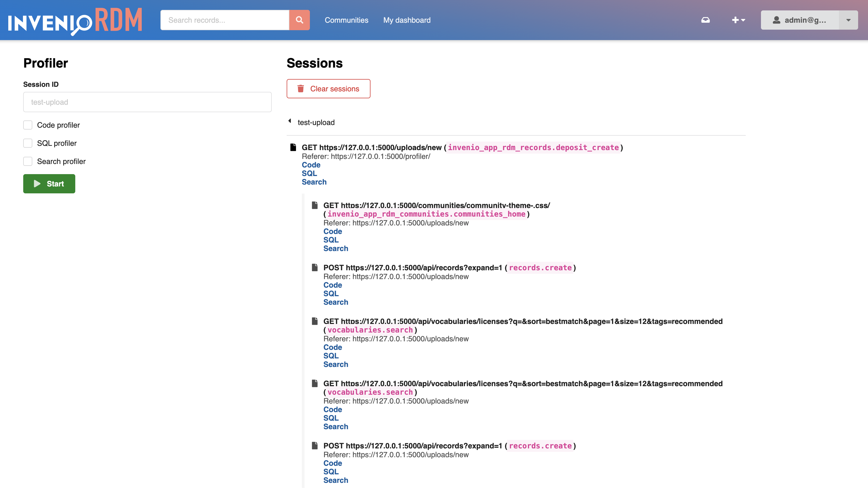868x493 pixels.
Task: Open Search report for communities_home request
Action: (x=336, y=249)
